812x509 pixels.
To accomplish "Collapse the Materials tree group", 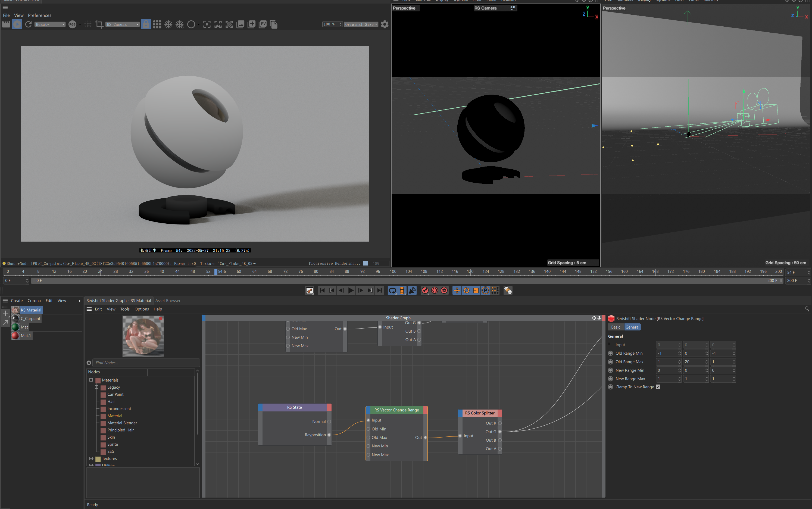I will tap(91, 380).
